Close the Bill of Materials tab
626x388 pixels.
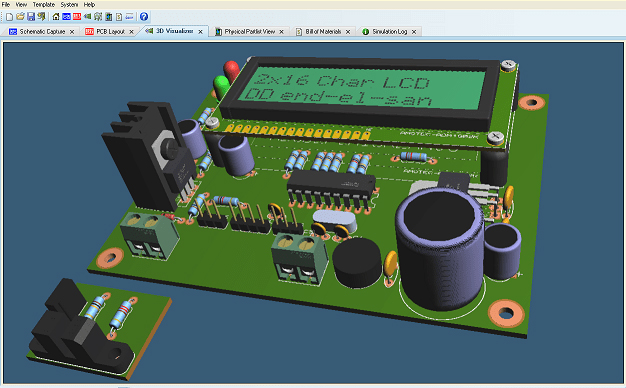tap(348, 32)
